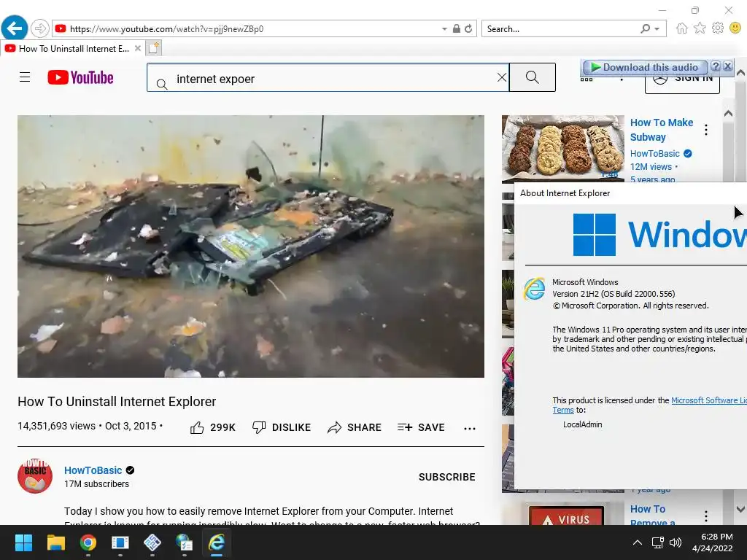Click the Terms link in About dialog
The width and height of the screenshot is (747, 560).
pyautogui.click(x=562, y=410)
